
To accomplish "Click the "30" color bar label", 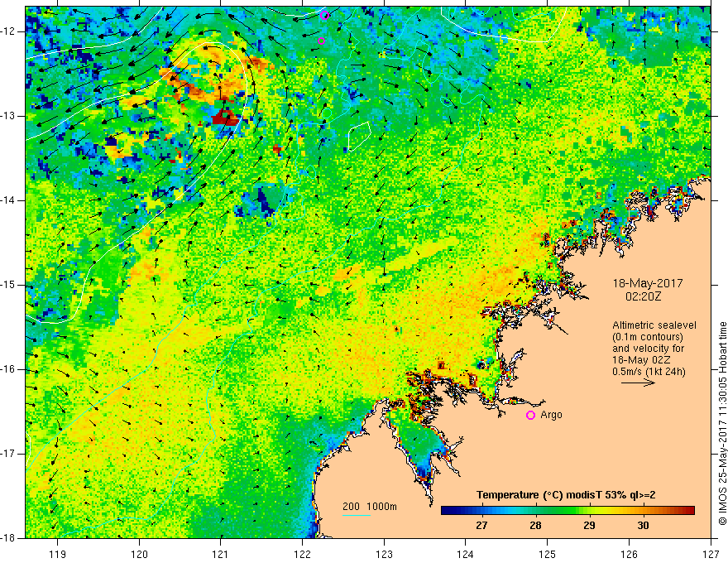I will pyautogui.click(x=643, y=526).
